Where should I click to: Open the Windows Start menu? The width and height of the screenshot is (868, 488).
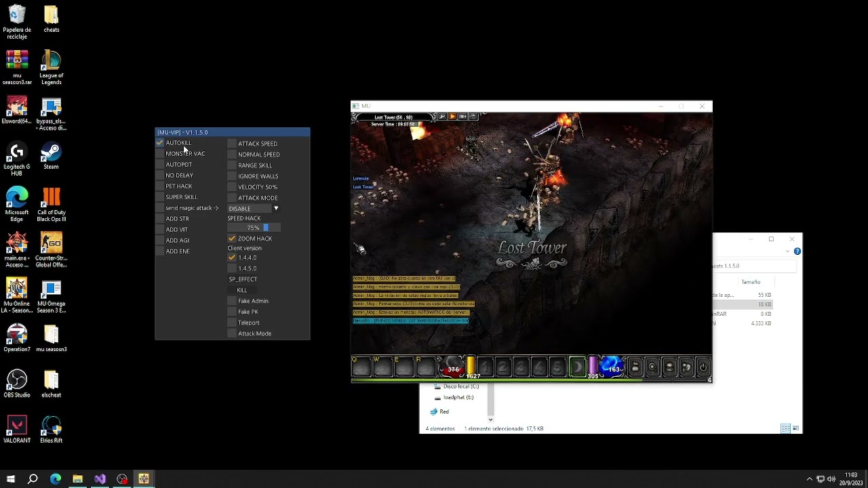[10, 479]
